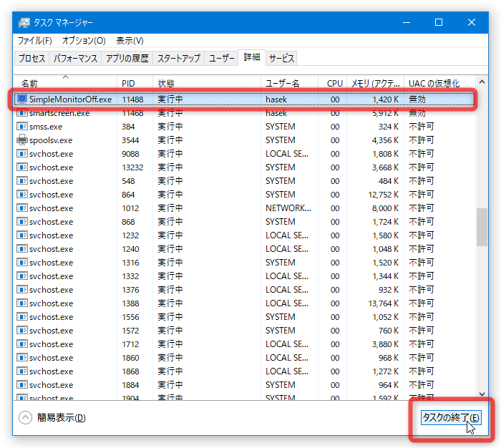Collapse to 簡易表示 with the chevron icon
The image size is (501, 448).
25,417
